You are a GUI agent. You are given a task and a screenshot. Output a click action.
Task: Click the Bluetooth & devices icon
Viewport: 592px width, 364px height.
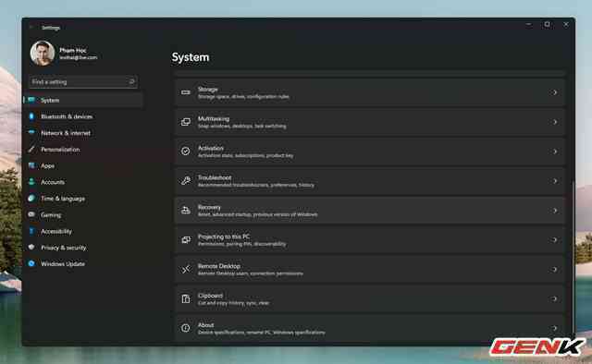pos(31,116)
